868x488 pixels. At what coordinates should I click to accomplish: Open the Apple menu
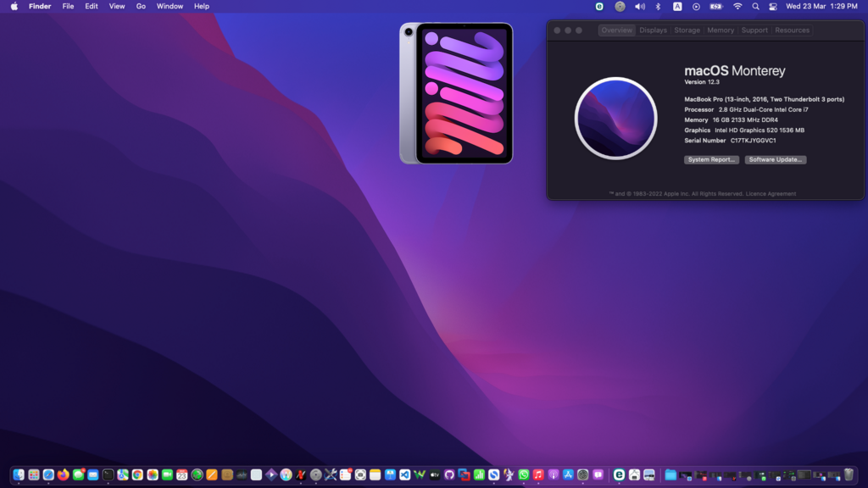14,7
